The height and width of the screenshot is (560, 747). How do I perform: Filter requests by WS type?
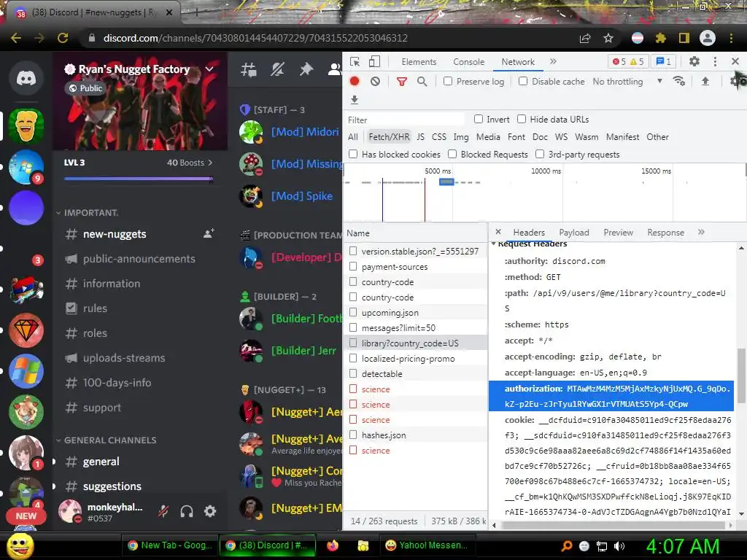[561, 137]
